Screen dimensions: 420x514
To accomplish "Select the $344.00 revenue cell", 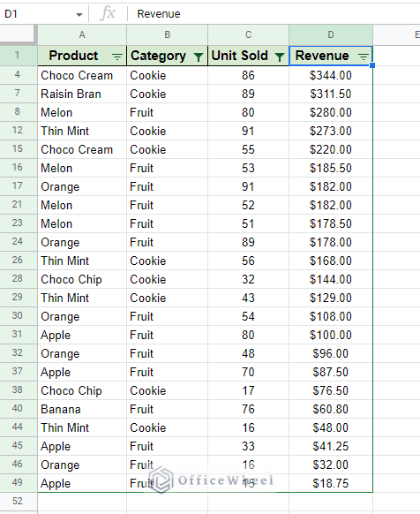I will (x=331, y=75).
